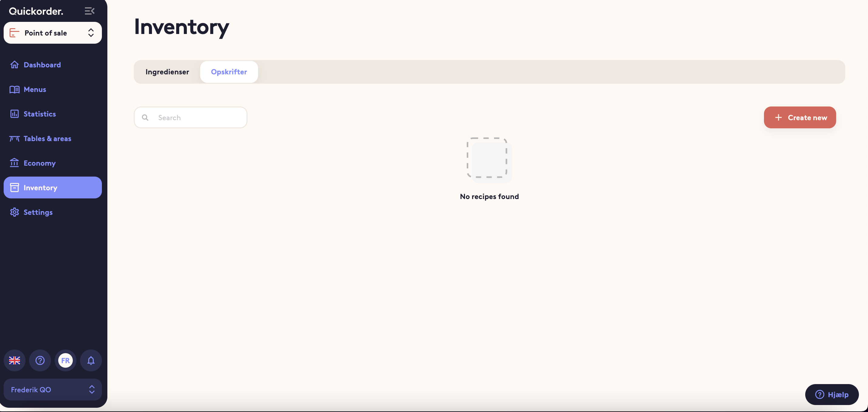Click into the Search recipes field
This screenshot has width=868, height=412.
(190, 117)
